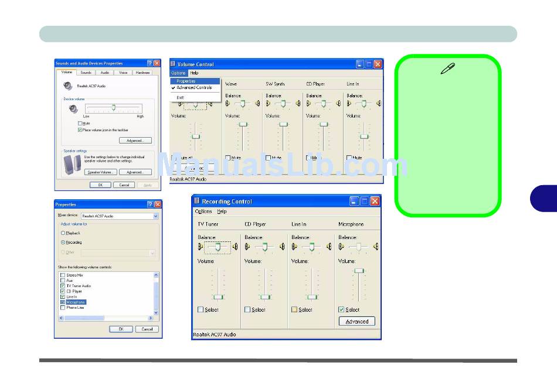Click the Realtek AC97 Audio speaker icon
Screen dimensions: 557x392
[69, 86]
